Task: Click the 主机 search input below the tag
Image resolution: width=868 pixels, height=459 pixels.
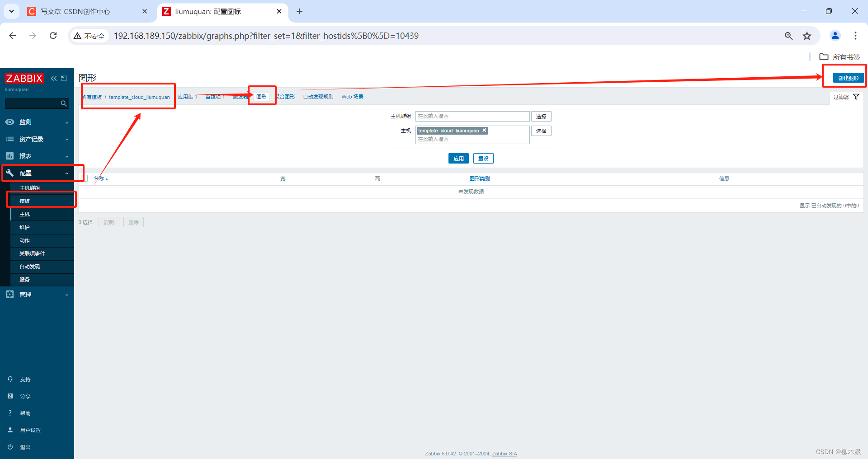Action: pos(472,139)
